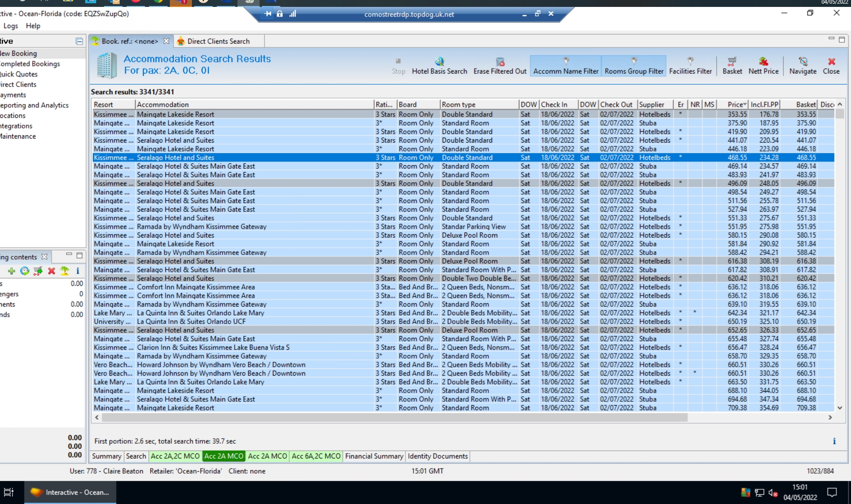Sort by the Supplier column header
The height and width of the screenshot is (504, 851).
(x=655, y=104)
